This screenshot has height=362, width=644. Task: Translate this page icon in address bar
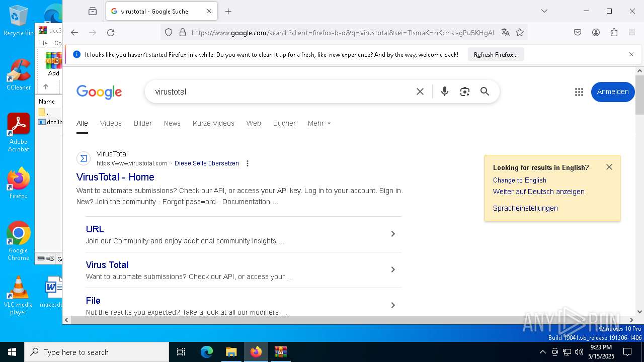tap(506, 32)
